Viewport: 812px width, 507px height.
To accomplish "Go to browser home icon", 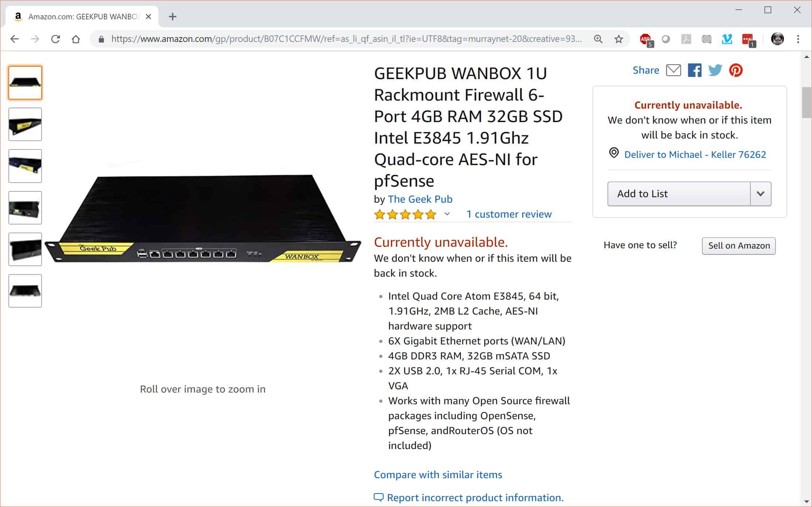I will point(76,39).
